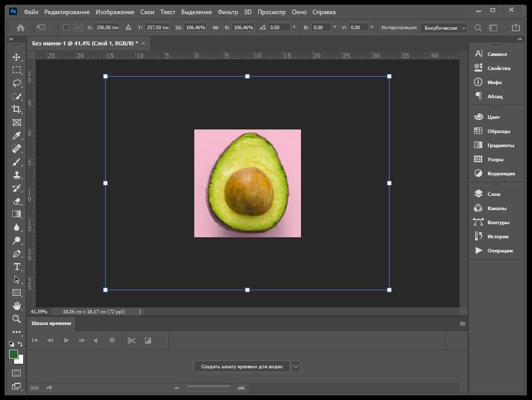Screen dimensions: 532x400
Task: Click Создать шкалу времени для видео button
Action: pos(242,366)
